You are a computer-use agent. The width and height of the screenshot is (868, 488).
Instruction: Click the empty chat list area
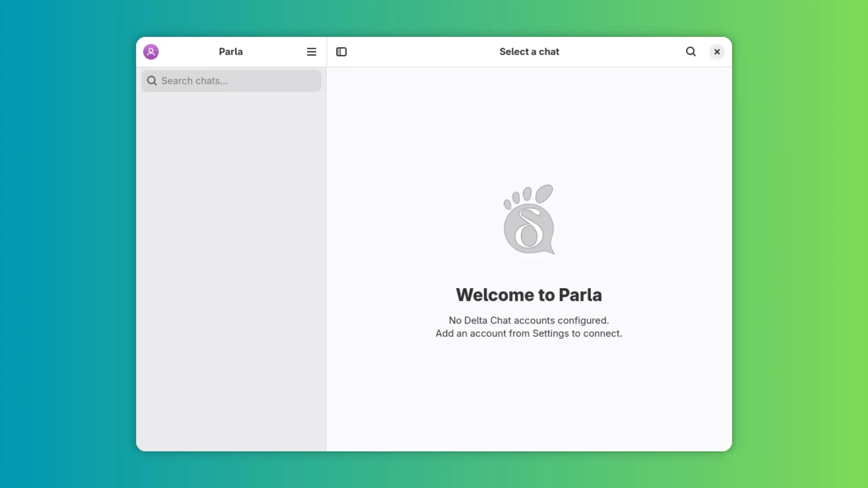point(231,269)
